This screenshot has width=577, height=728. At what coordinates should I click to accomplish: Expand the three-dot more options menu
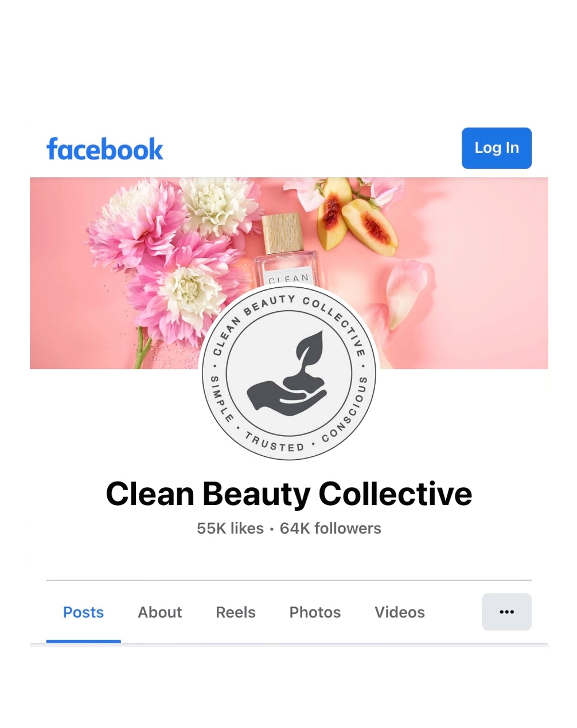click(x=506, y=612)
